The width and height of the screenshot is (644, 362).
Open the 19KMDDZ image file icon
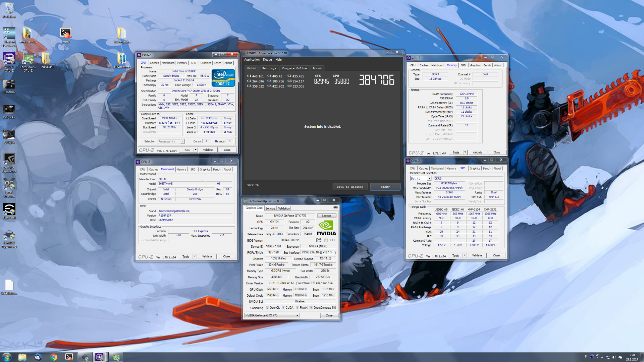click(x=9, y=86)
